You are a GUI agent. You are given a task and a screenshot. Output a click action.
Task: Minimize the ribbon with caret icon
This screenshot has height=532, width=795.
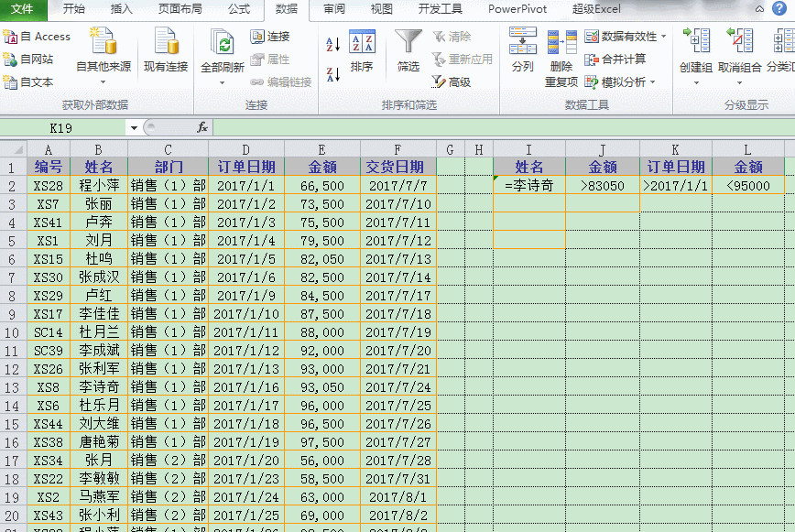pos(759,8)
